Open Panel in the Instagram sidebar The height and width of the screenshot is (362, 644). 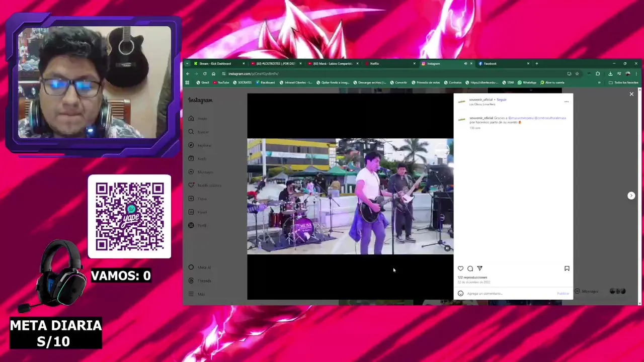pos(197,212)
